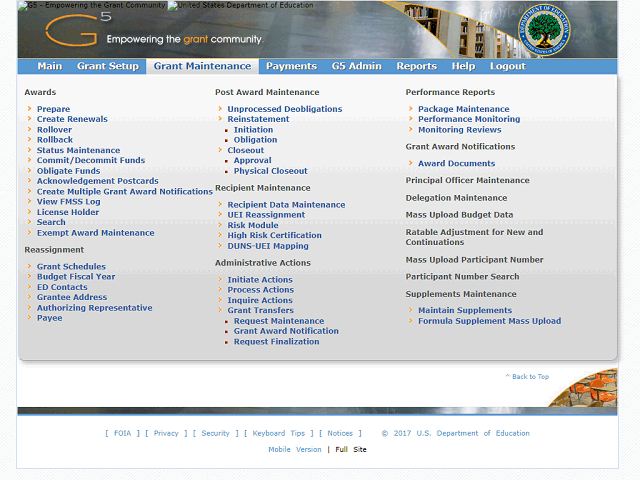Open Recipient Data Maintenance
The height and width of the screenshot is (480, 640).
[x=286, y=205]
